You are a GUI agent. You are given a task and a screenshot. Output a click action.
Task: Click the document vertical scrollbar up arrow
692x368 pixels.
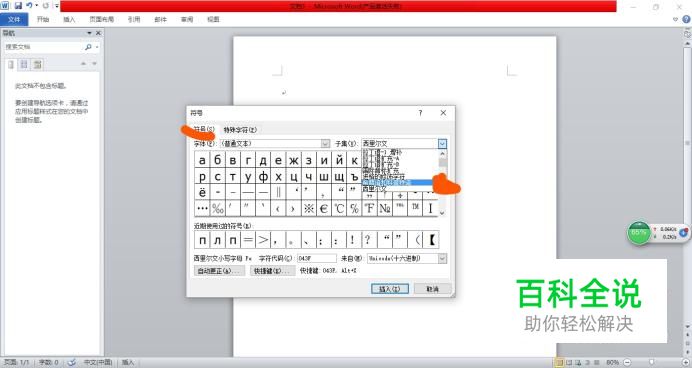pyautogui.click(x=687, y=43)
